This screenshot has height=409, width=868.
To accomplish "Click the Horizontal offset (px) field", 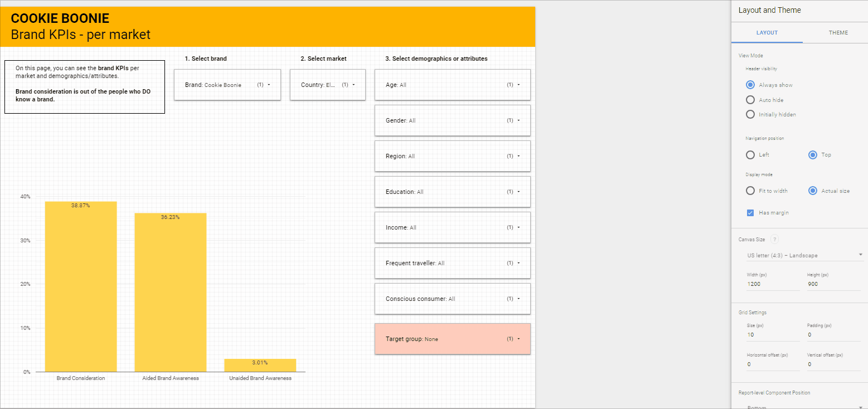I will pyautogui.click(x=773, y=364).
